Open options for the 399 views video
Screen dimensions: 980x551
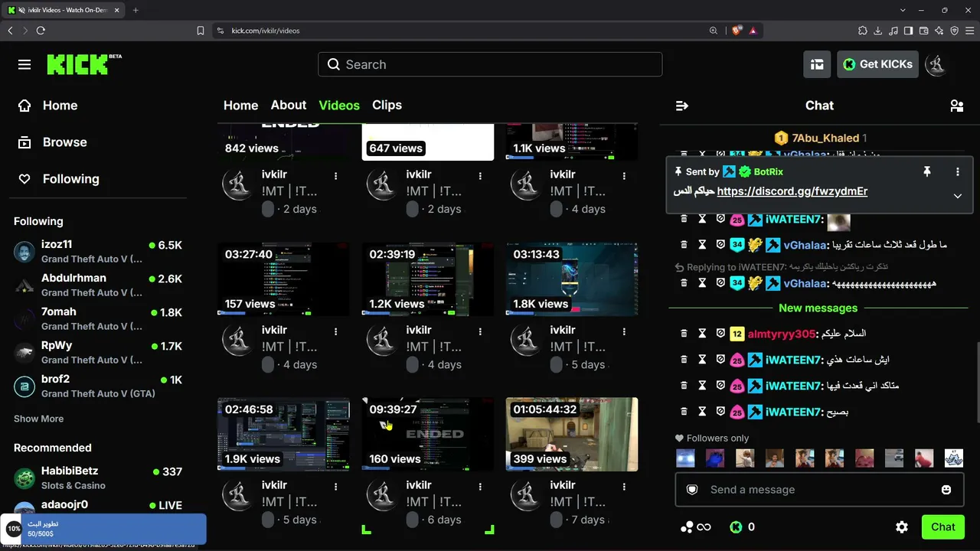[624, 487]
